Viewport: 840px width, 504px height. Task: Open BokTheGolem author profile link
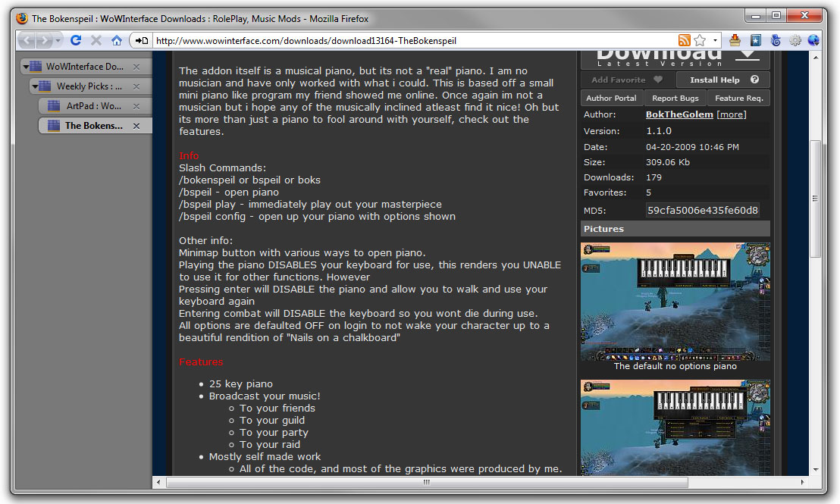(x=679, y=114)
